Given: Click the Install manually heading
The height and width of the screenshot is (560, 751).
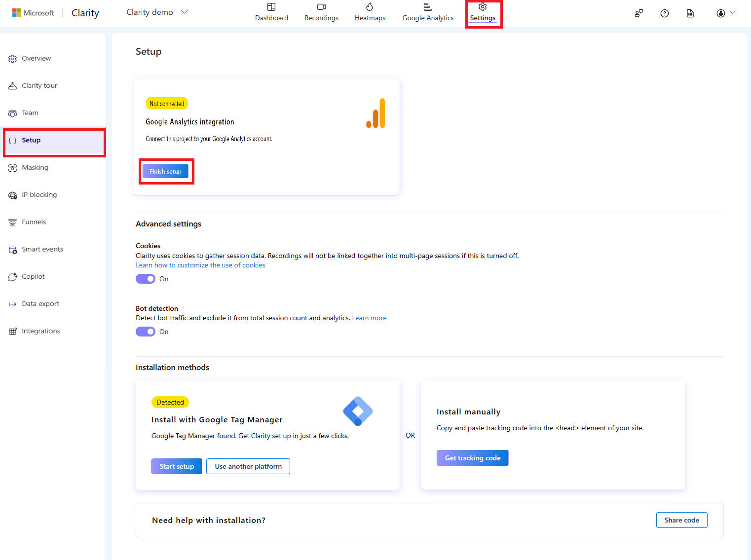Looking at the screenshot, I should click(x=469, y=412).
